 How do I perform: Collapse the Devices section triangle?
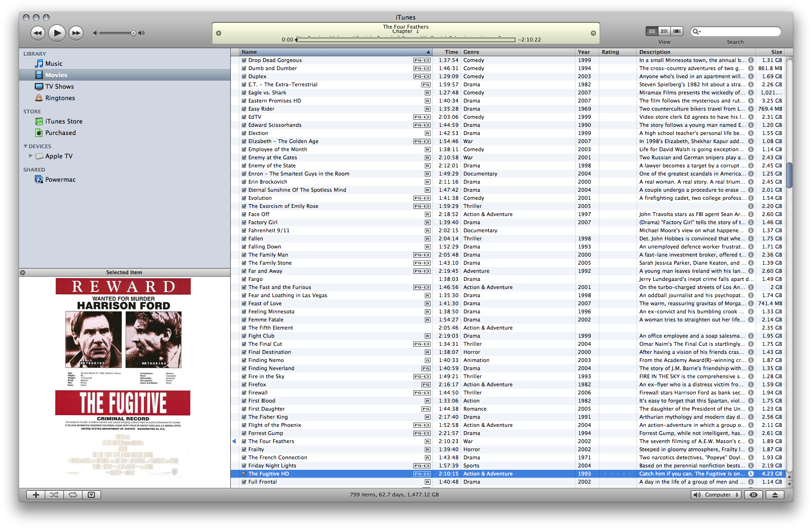pyautogui.click(x=25, y=146)
